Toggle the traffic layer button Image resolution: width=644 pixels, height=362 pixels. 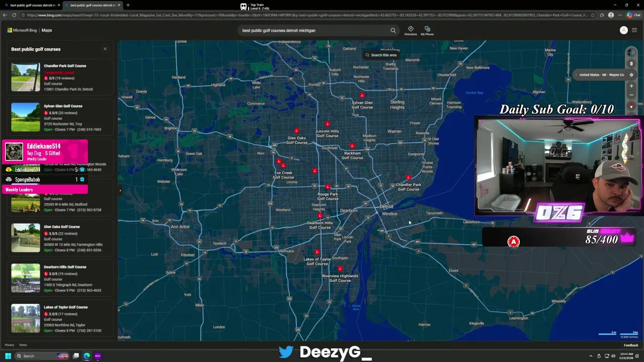click(631, 64)
